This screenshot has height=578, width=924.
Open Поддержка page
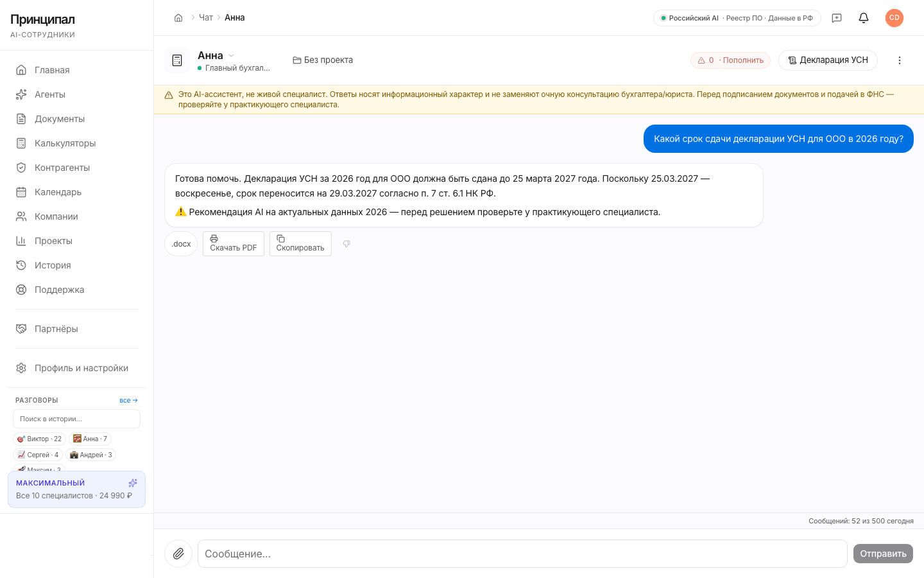(x=77, y=290)
